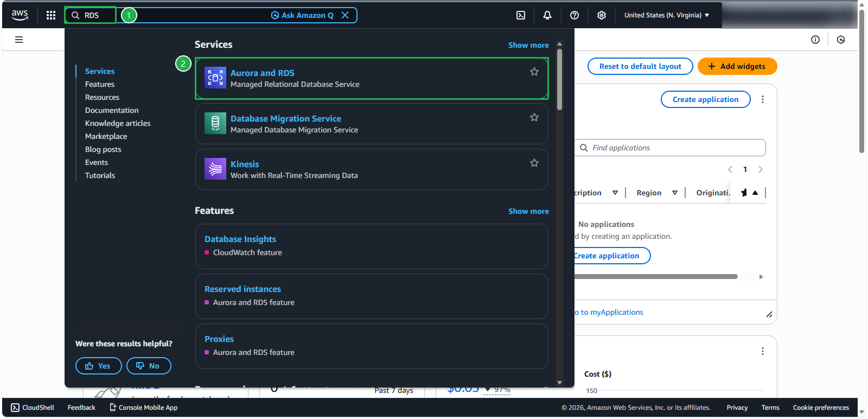Select Documentation filter category
868x419 pixels.
point(112,110)
